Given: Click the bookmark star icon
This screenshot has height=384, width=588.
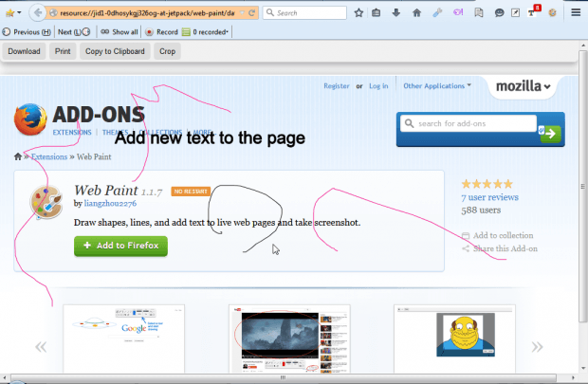Looking at the screenshot, I should pos(359,13).
